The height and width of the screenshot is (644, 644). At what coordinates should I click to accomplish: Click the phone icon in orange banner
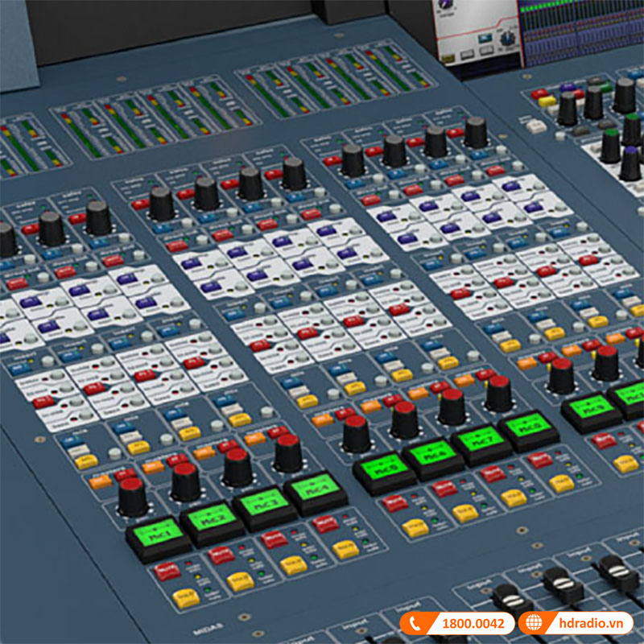415,622
